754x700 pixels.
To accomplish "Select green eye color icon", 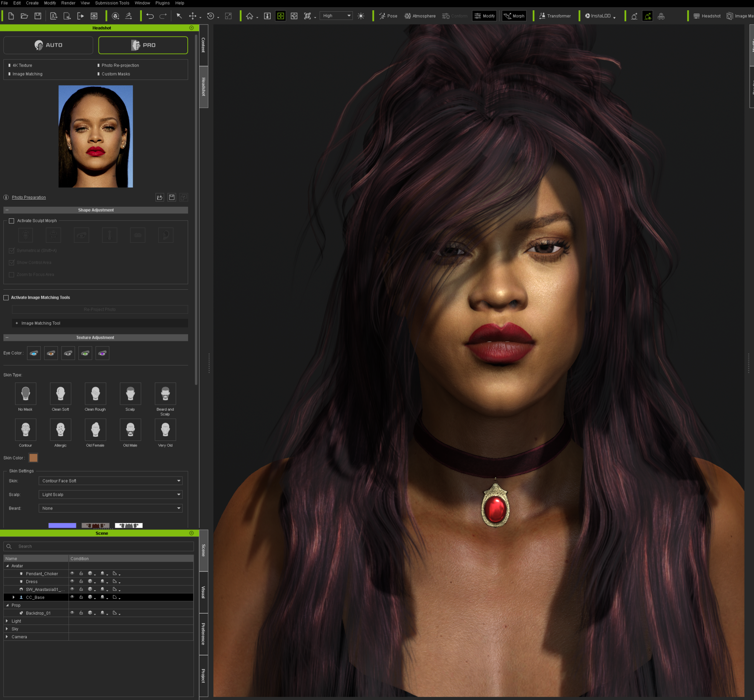I will tap(85, 353).
